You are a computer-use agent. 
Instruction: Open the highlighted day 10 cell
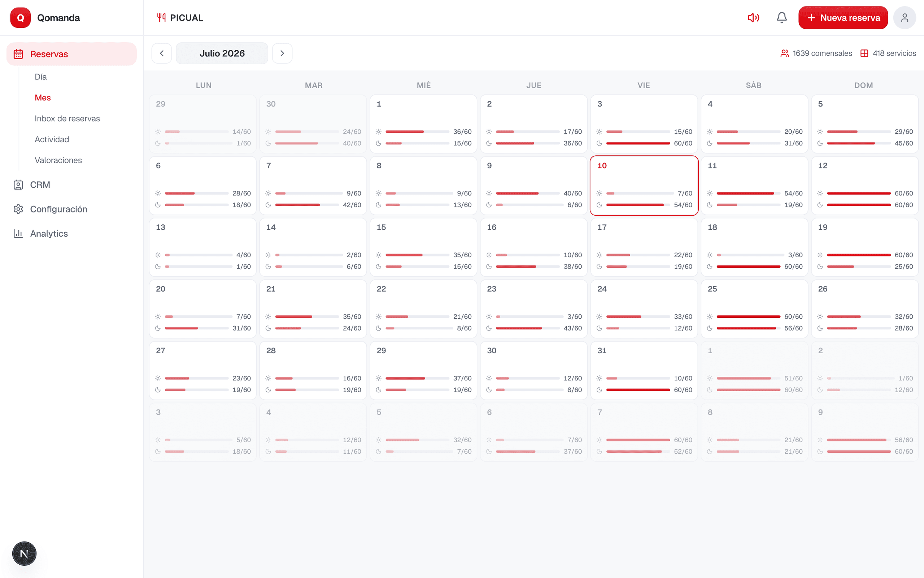[644, 185]
